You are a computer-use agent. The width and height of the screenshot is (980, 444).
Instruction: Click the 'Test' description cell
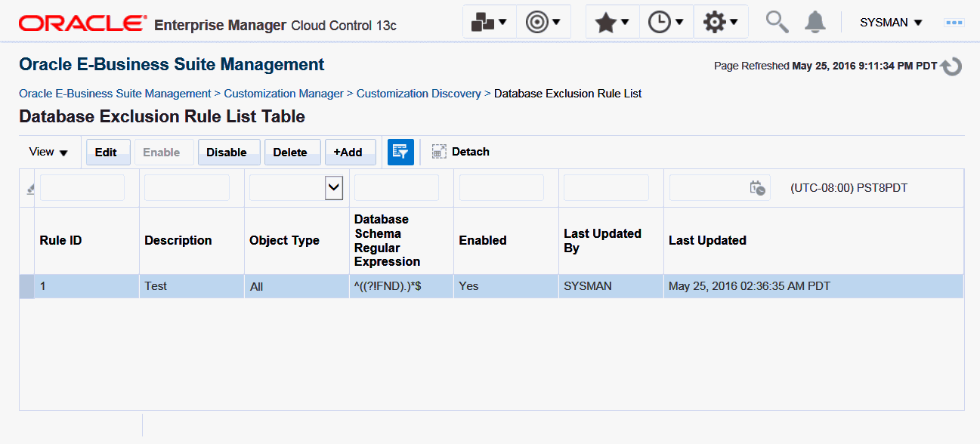tap(192, 286)
